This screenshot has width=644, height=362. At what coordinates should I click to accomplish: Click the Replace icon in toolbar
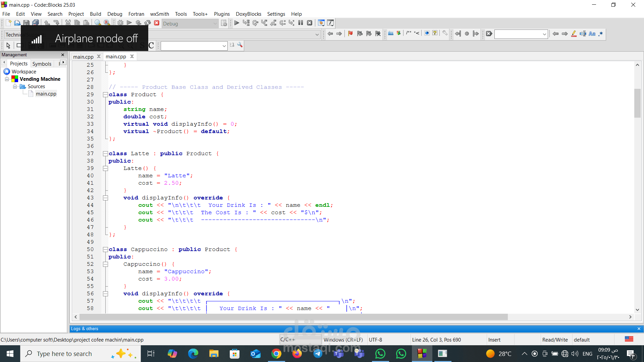(x=107, y=23)
